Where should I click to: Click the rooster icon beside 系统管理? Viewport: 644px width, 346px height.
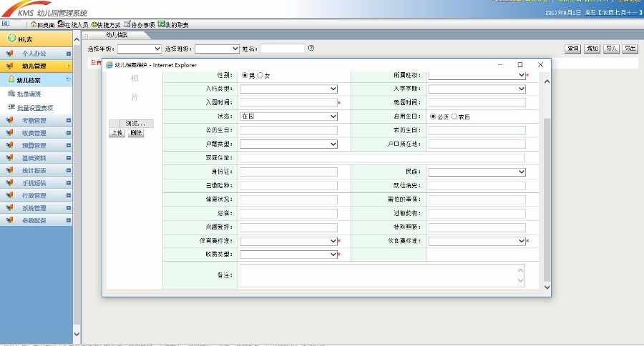9,208
